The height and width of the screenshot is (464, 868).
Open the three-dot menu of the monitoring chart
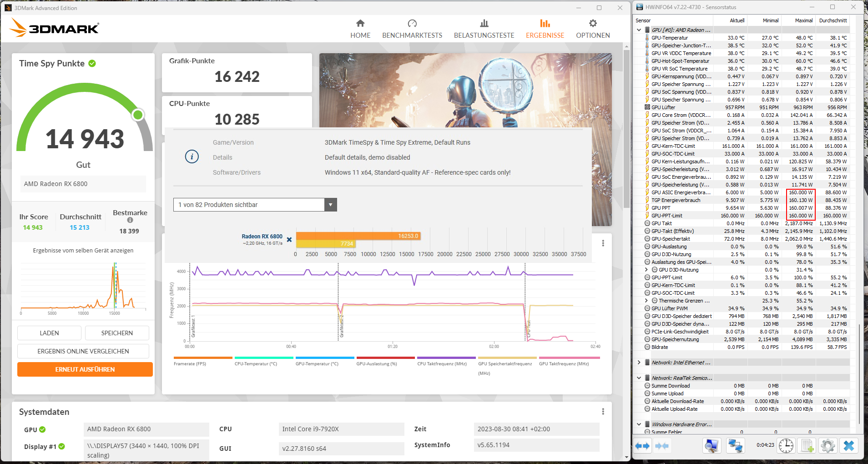point(603,243)
